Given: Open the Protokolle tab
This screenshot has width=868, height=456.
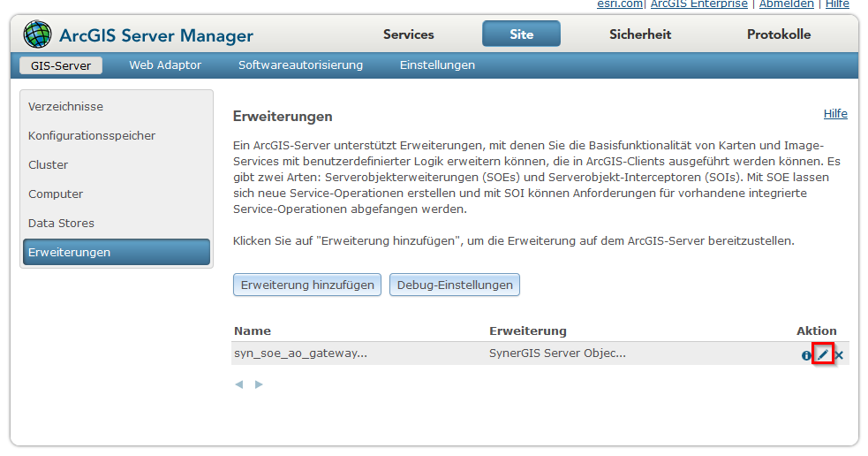Looking at the screenshot, I should (x=778, y=34).
